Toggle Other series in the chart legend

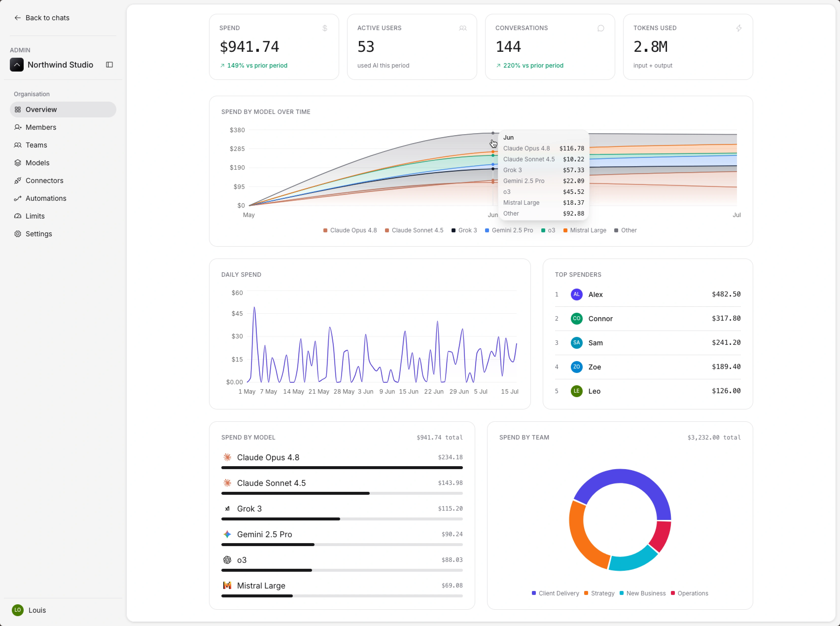pos(625,230)
